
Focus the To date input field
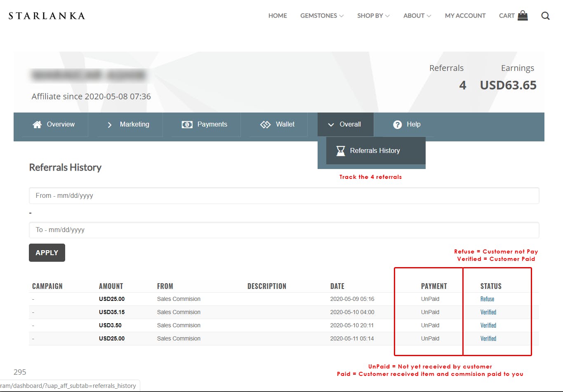click(x=284, y=230)
